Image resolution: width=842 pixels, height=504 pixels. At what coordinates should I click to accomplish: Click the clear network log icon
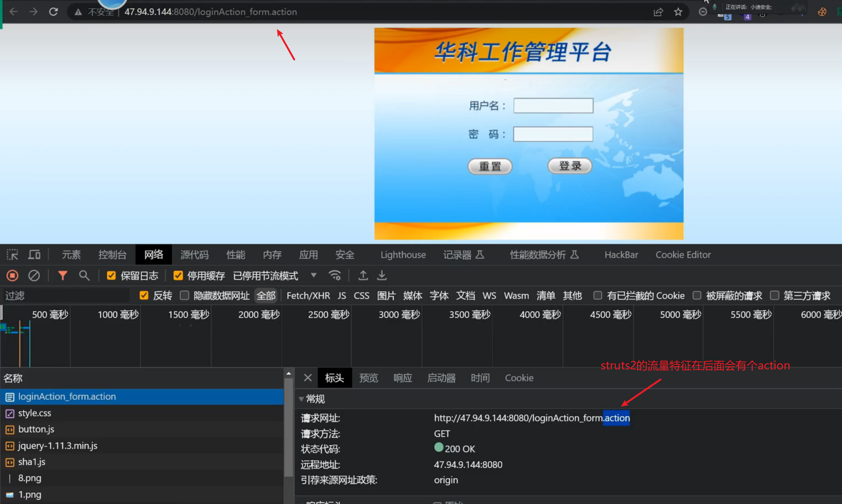coord(34,276)
